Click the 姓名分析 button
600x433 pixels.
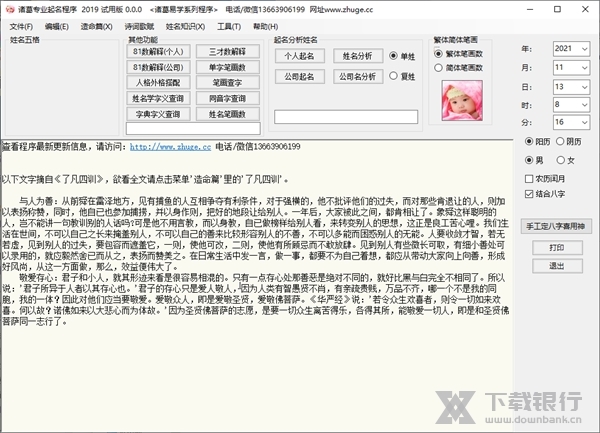click(x=357, y=56)
